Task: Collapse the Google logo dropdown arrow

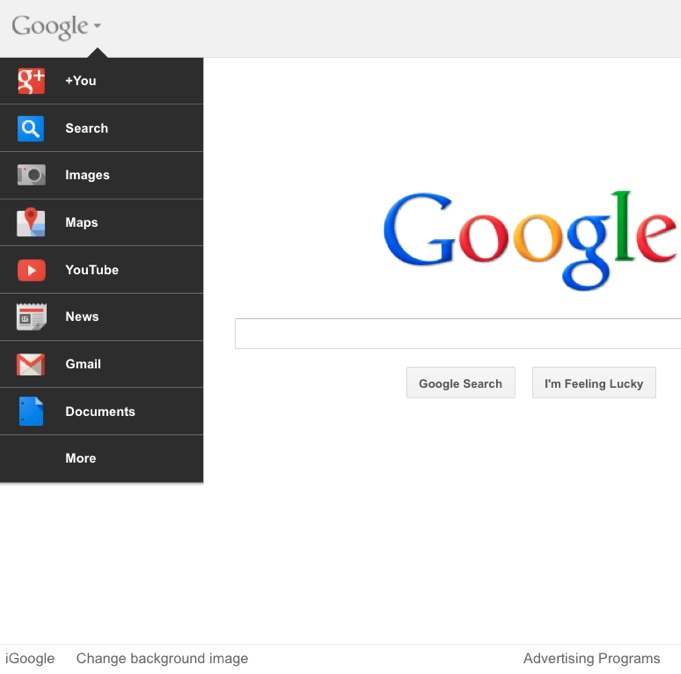Action: point(97,26)
